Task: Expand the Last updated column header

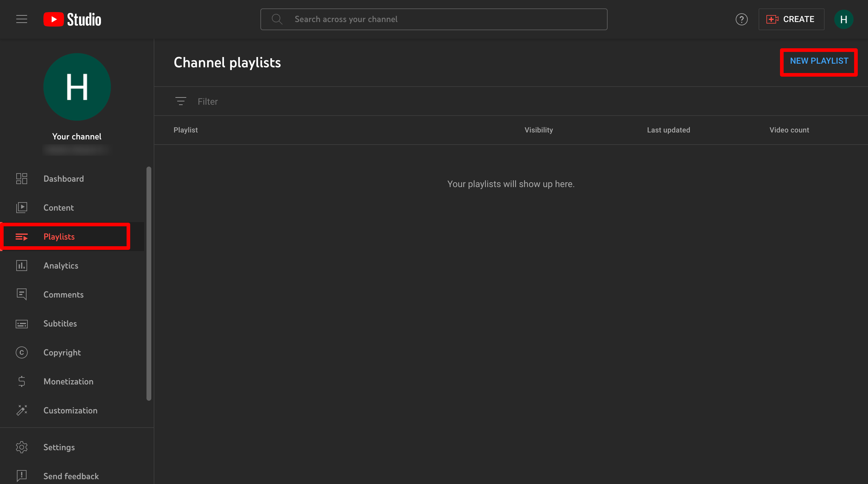Action: pyautogui.click(x=668, y=130)
